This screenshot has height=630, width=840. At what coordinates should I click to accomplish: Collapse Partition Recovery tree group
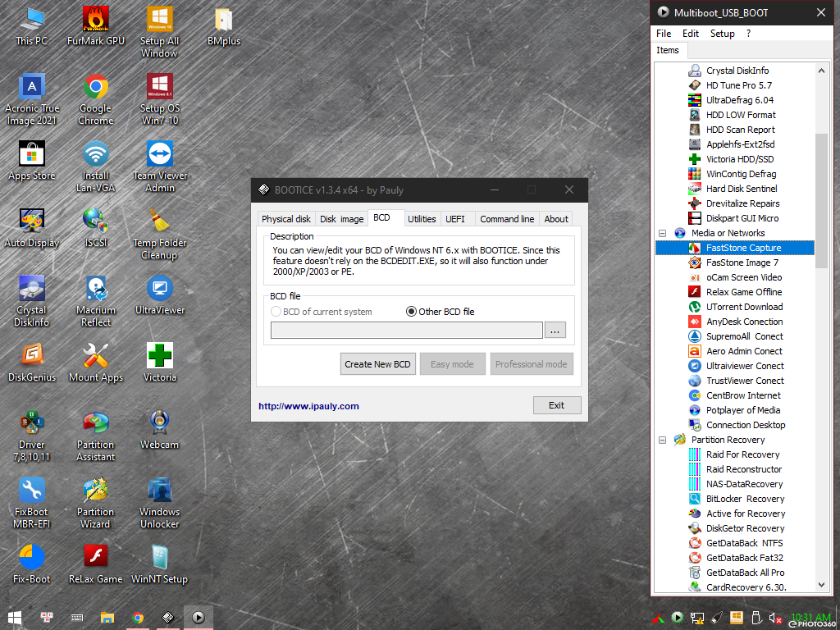tap(662, 440)
